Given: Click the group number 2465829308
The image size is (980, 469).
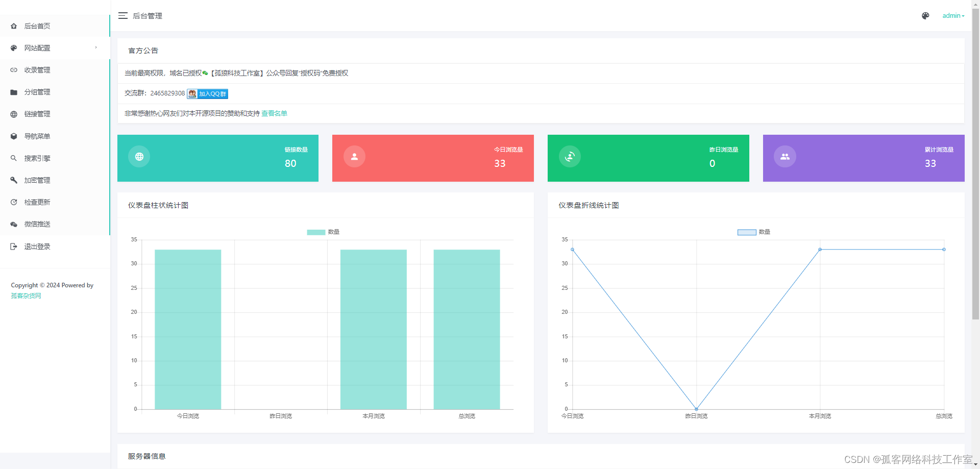Looking at the screenshot, I should 167,93.
